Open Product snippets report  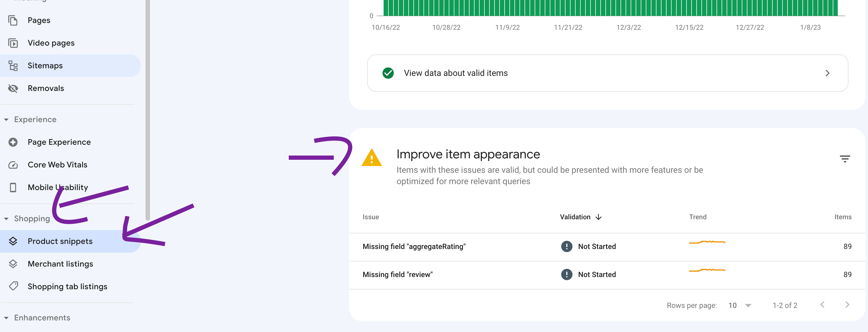[x=70, y=241]
